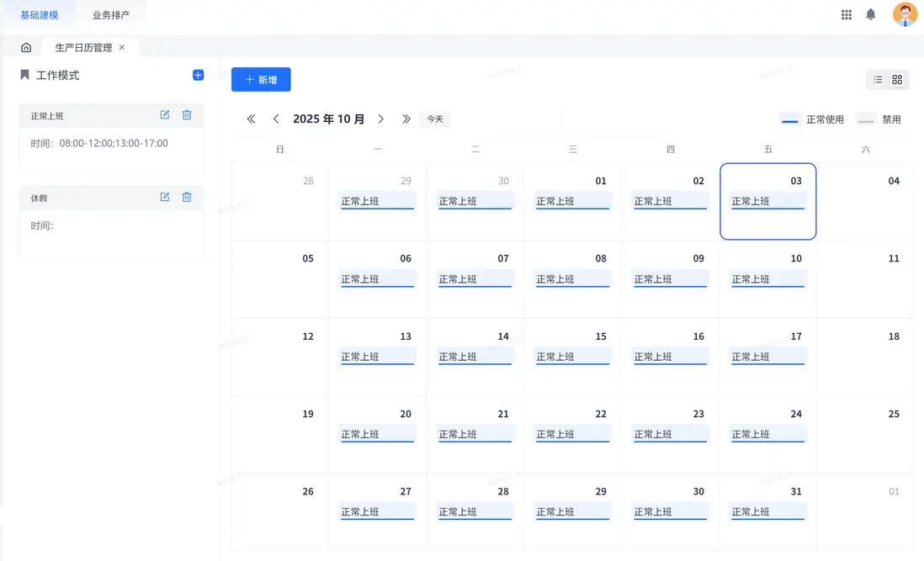Toggle the 禁用 legend filter
Viewport: 924px width, 561px height.
tap(879, 119)
